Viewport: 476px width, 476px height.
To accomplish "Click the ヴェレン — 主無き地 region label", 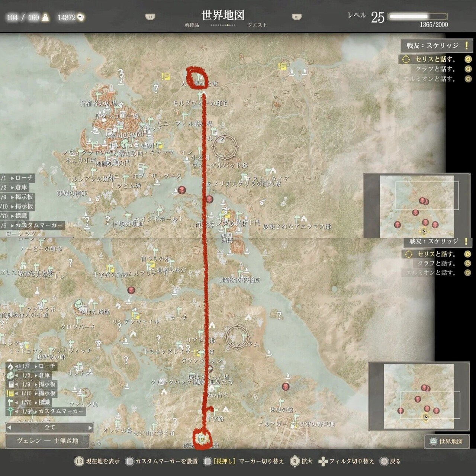I will (x=48, y=441).
